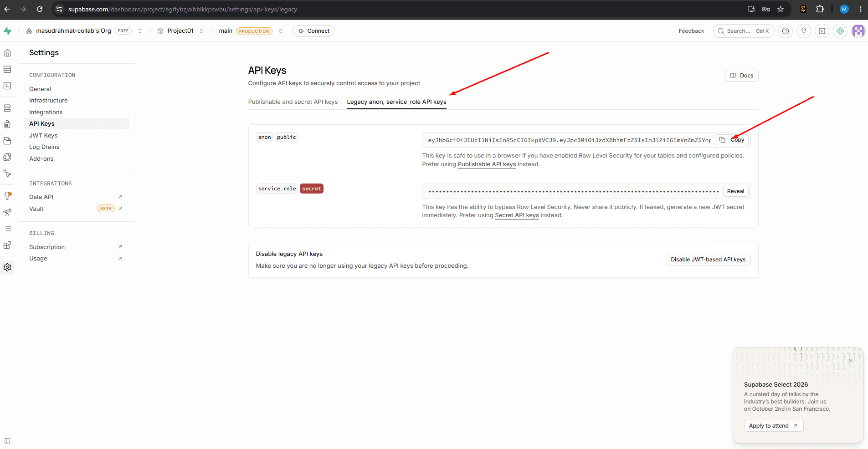This screenshot has width=868, height=449.
Task: Open the Logs list icon
Action: (7, 229)
